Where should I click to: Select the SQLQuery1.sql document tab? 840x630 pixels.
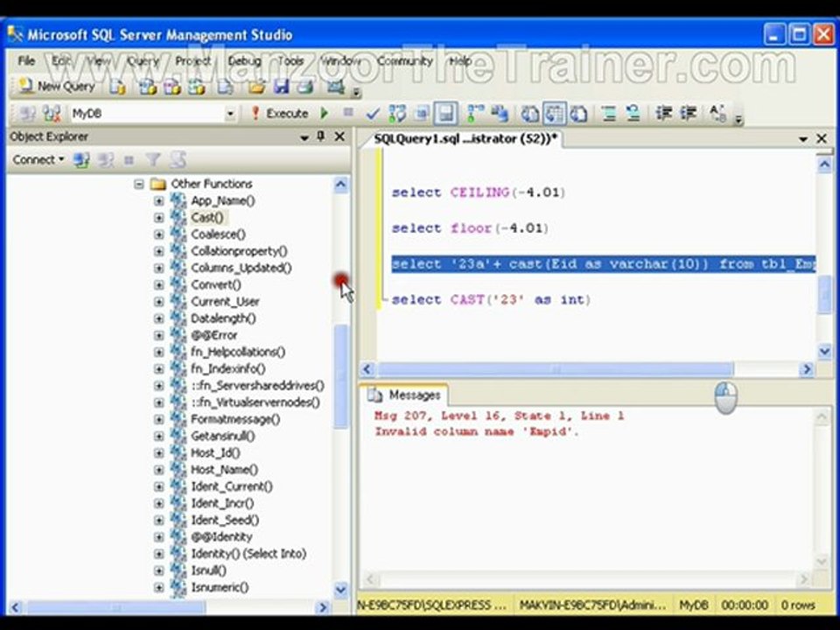click(x=465, y=139)
